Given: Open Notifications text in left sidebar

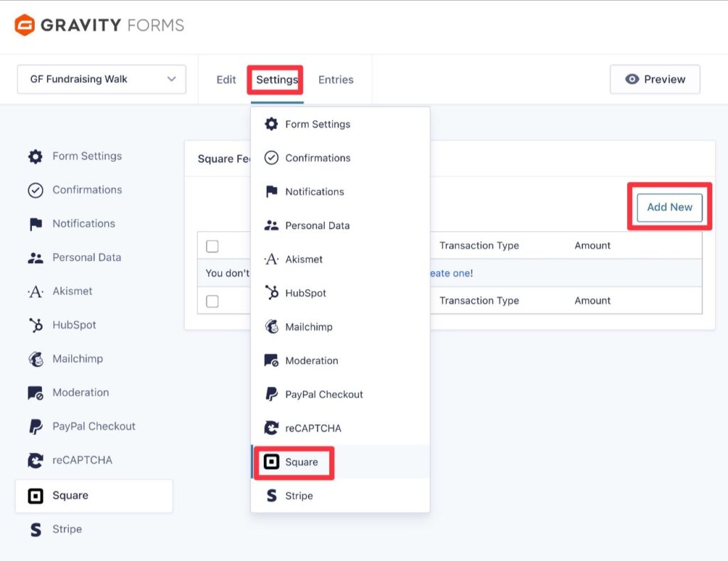Looking at the screenshot, I should click(x=84, y=223).
